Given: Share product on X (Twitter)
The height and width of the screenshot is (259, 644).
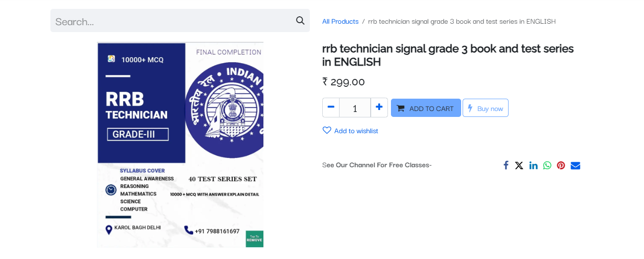Looking at the screenshot, I should click(519, 165).
